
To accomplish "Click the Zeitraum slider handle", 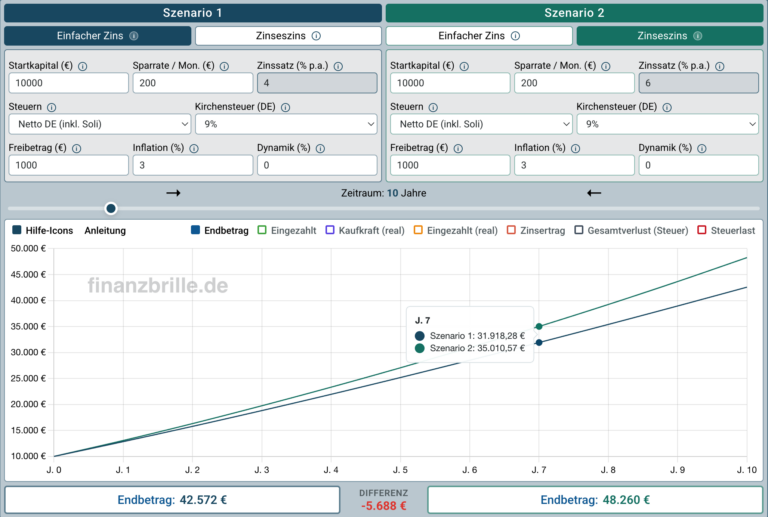I will click(x=111, y=209).
